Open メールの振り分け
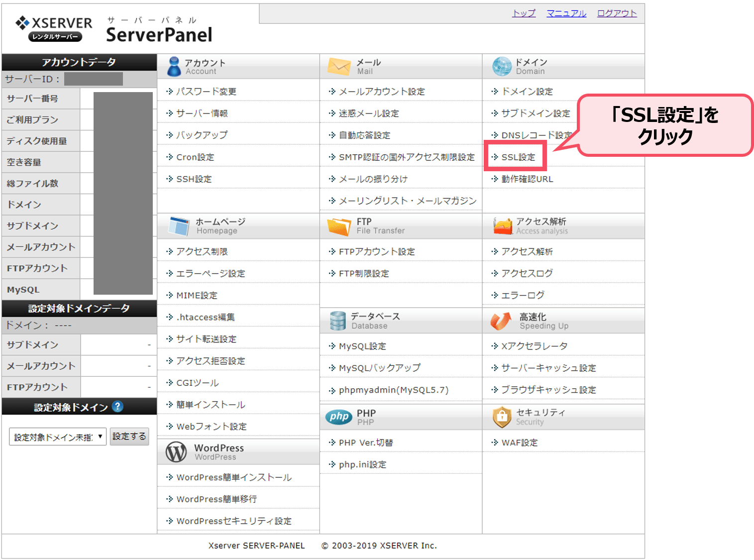The width and height of the screenshot is (754, 560). tap(373, 179)
